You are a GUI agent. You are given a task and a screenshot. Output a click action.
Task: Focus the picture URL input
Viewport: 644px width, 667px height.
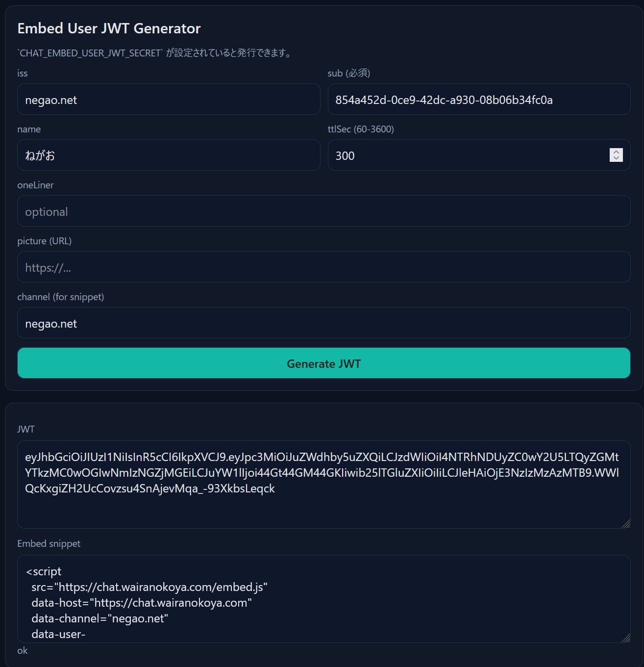(323, 267)
